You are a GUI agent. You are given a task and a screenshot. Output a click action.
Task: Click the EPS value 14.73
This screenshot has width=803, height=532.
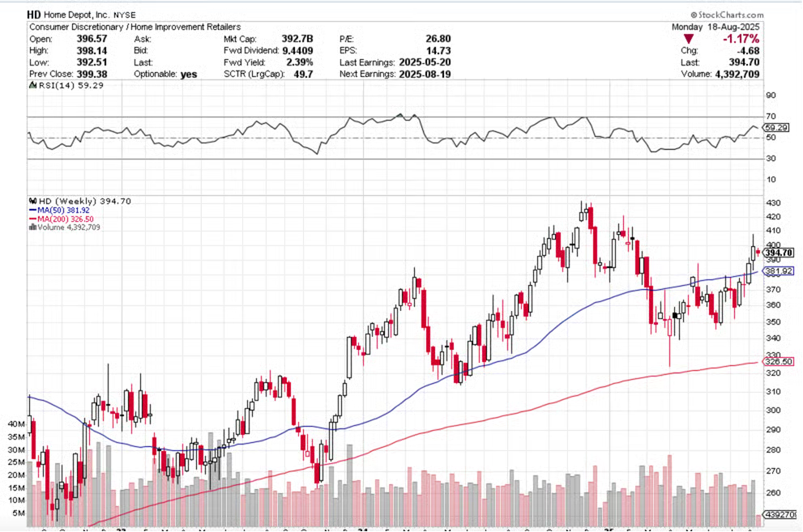[x=438, y=51]
